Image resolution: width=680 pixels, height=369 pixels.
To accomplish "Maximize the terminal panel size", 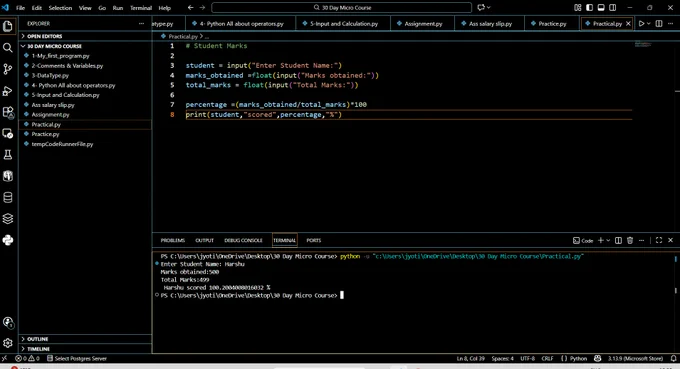I will [x=659, y=240].
